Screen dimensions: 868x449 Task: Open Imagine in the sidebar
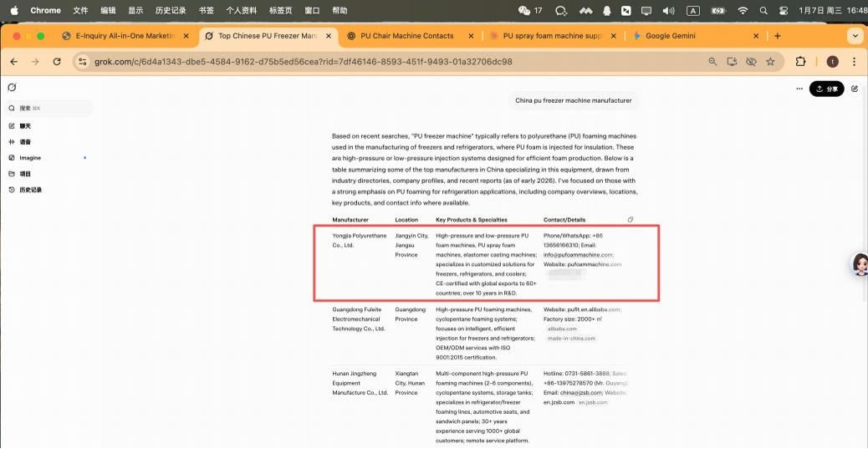(x=29, y=158)
